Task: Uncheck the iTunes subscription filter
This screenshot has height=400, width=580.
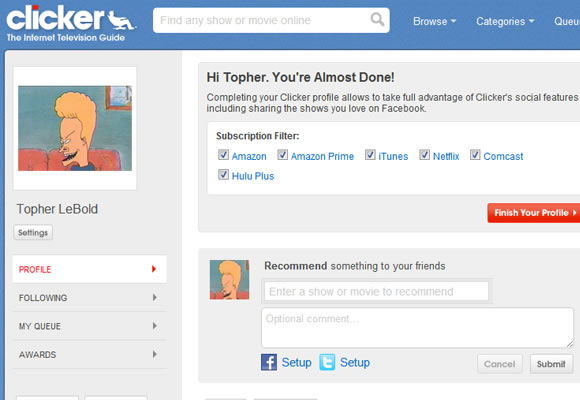Action: [x=370, y=155]
